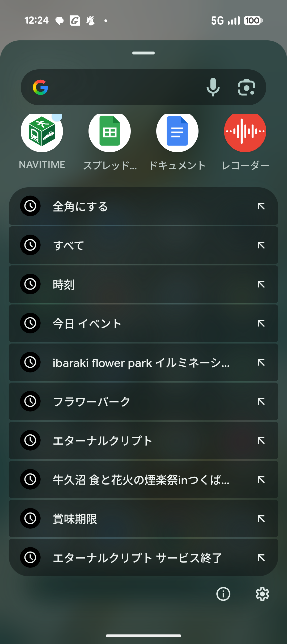Fill search with '時刻' using its arrow
Image resolution: width=287 pixels, height=644 pixels.
pyautogui.click(x=261, y=284)
